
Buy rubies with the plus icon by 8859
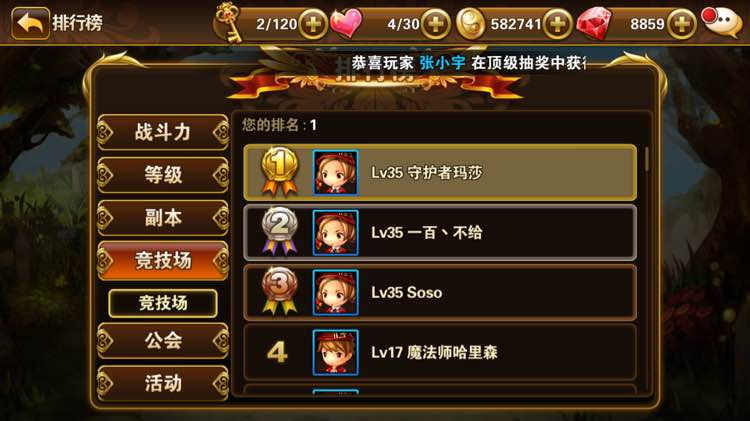pyautogui.click(x=681, y=23)
